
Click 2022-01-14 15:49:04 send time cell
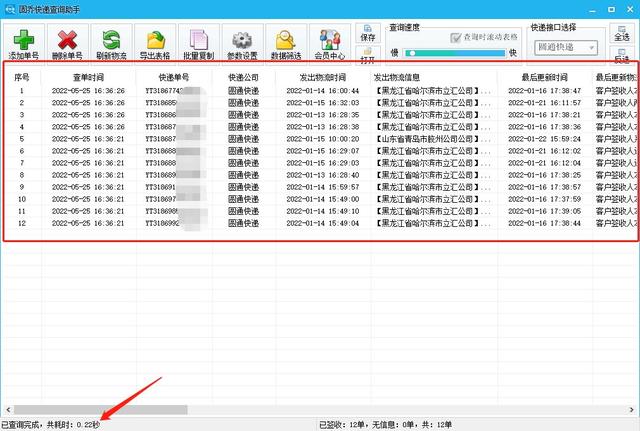coord(322,223)
